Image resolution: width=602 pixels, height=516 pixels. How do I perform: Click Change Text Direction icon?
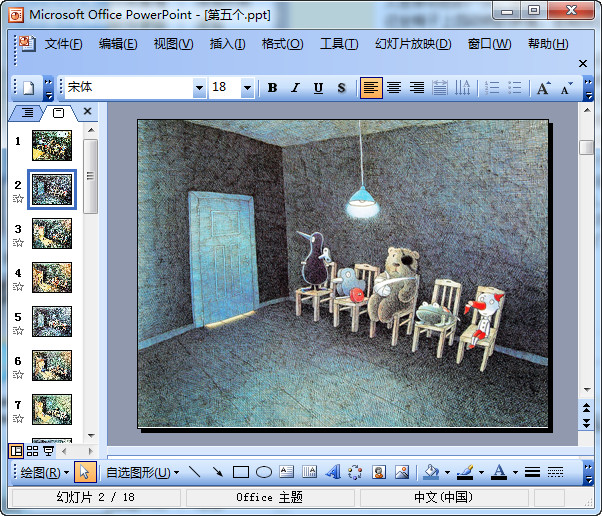[463, 88]
